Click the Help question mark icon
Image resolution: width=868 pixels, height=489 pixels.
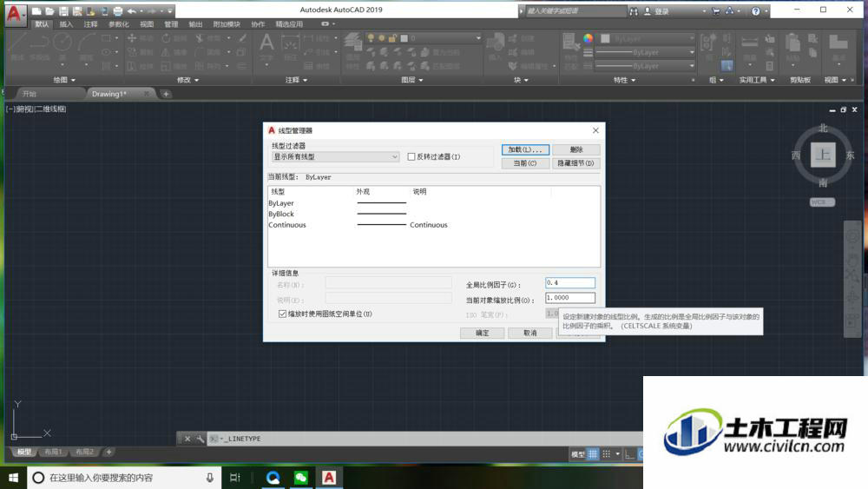[x=756, y=11]
